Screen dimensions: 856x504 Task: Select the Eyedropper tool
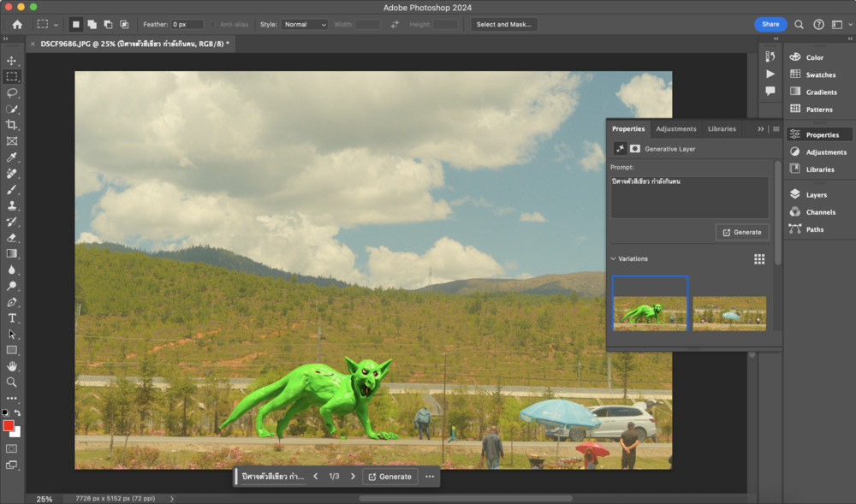[12, 157]
